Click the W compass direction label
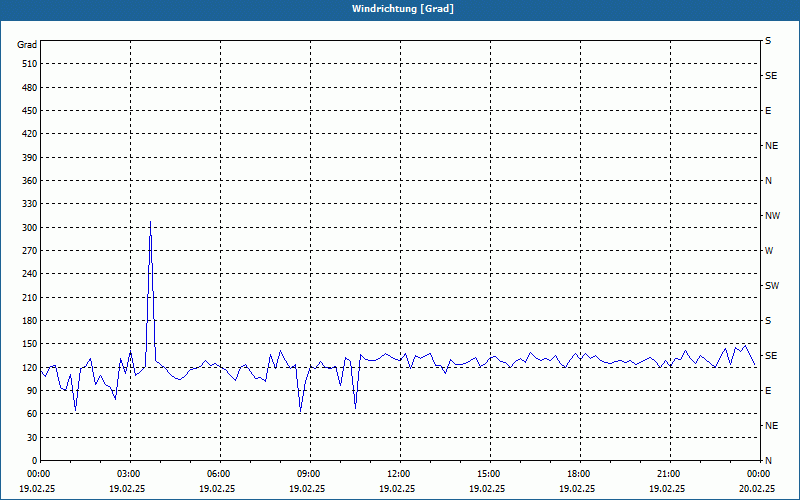800x500 pixels. (x=769, y=251)
